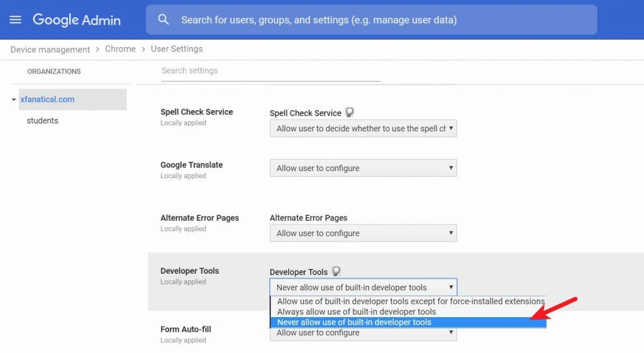Select the students organizational unit
The width and height of the screenshot is (644, 353).
click(x=42, y=121)
